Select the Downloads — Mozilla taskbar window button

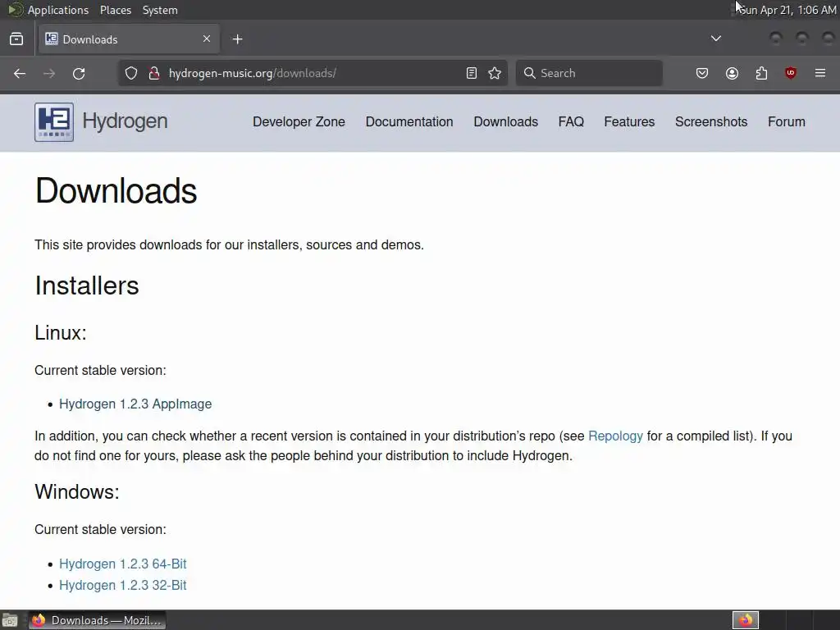coord(97,620)
